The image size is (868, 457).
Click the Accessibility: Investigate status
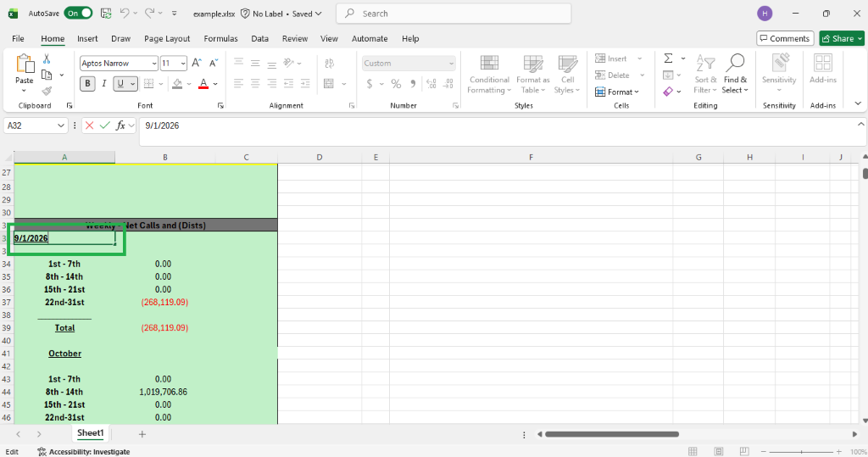click(84, 451)
